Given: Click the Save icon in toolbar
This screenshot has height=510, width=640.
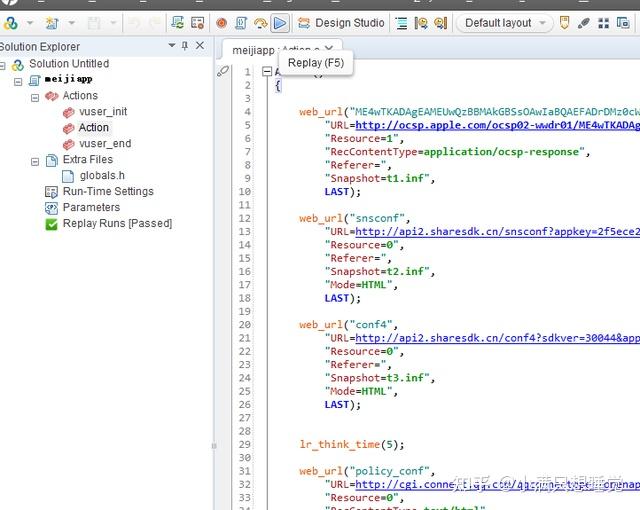Looking at the screenshot, I should 93,22.
